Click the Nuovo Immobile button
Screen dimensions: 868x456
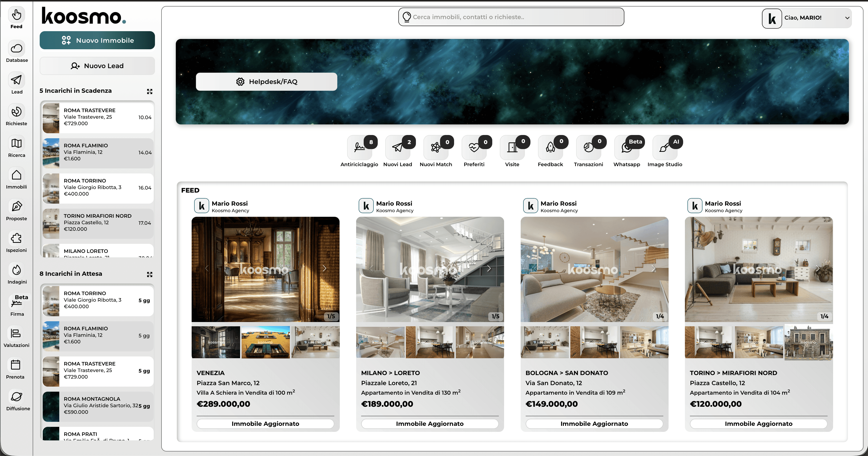tap(97, 40)
